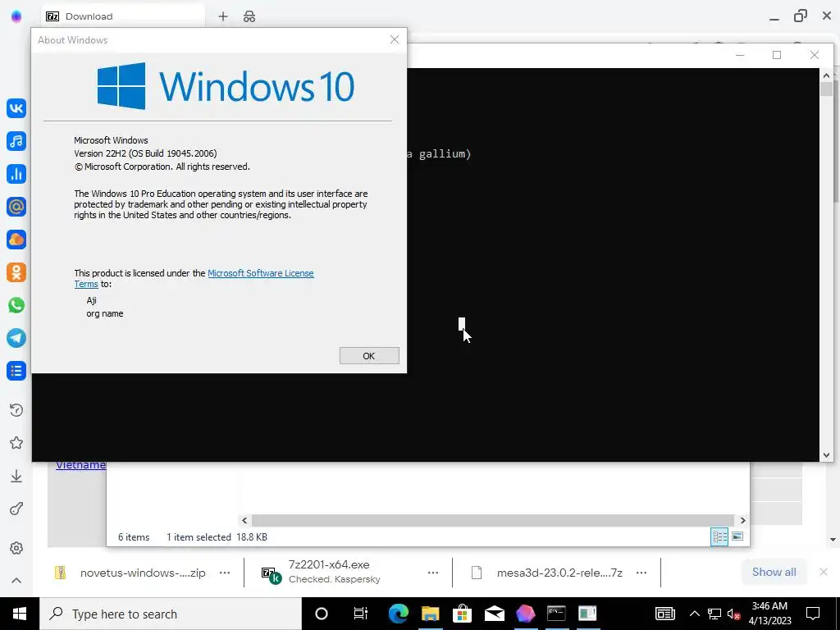The height and width of the screenshot is (630, 840).
Task: Open the Odnoklassniki shortcut in browser sidebar
Action: tap(16, 272)
